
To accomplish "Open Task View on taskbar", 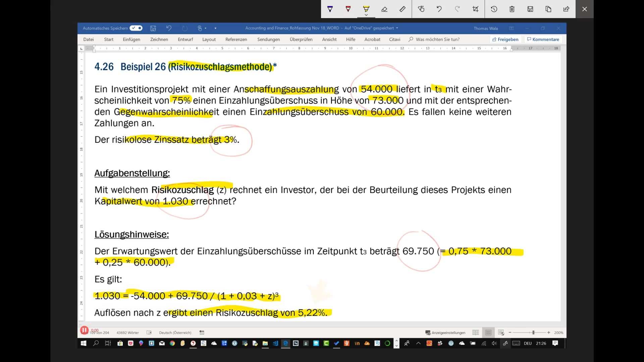I will [108, 343].
